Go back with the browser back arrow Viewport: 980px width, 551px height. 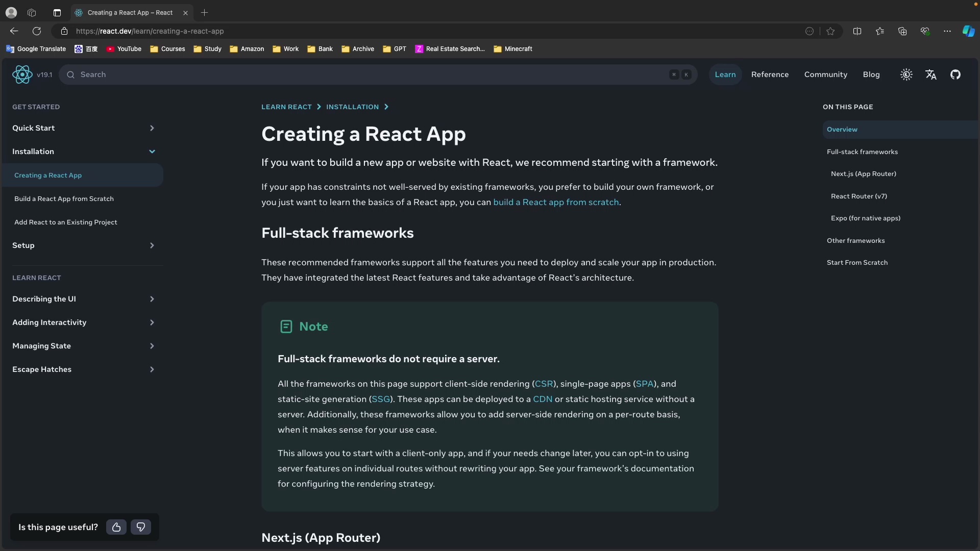tap(14, 31)
